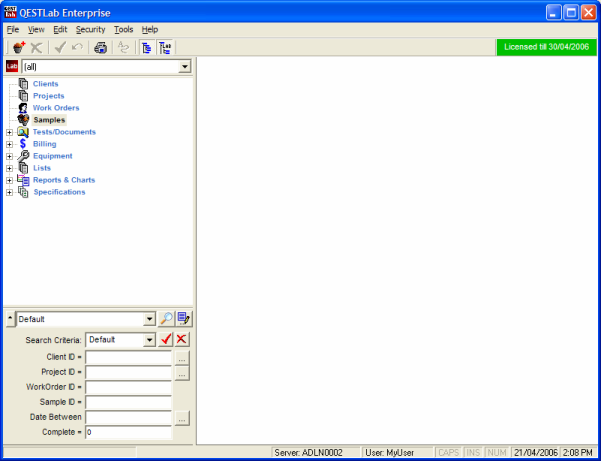Image resolution: width=601 pixels, height=461 pixels.
Task: Click the Tests/Documents tree icon
Action: coord(23,132)
